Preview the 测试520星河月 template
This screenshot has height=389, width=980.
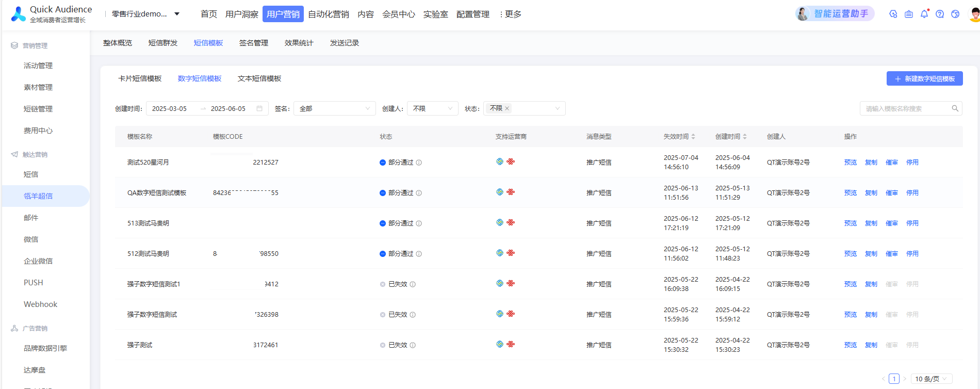[x=851, y=163]
